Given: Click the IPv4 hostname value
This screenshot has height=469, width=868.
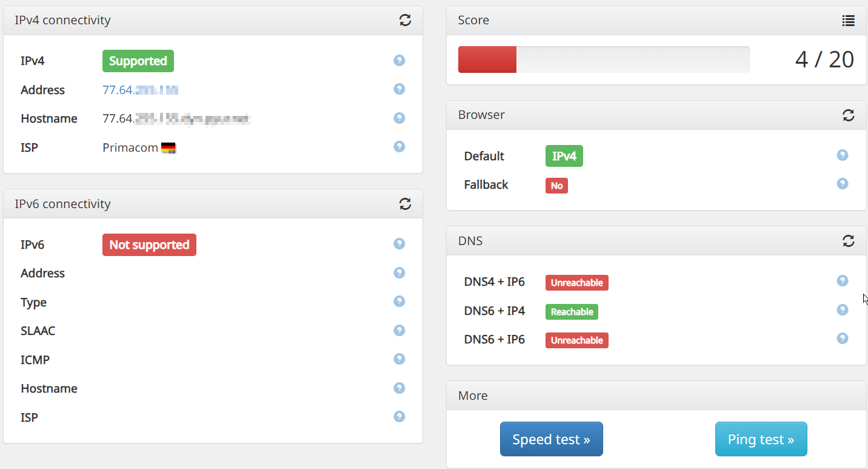Looking at the screenshot, I should click(176, 118).
